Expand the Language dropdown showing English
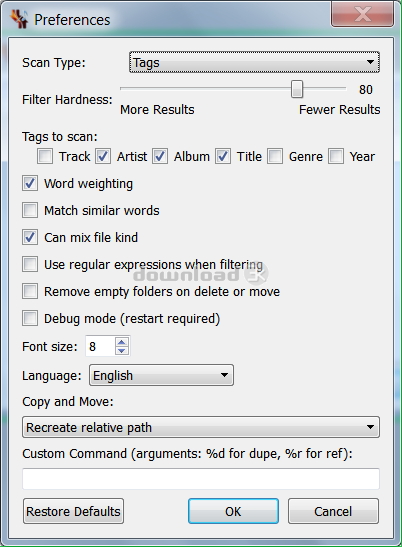This screenshot has height=547, width=402. click(161, 375)
